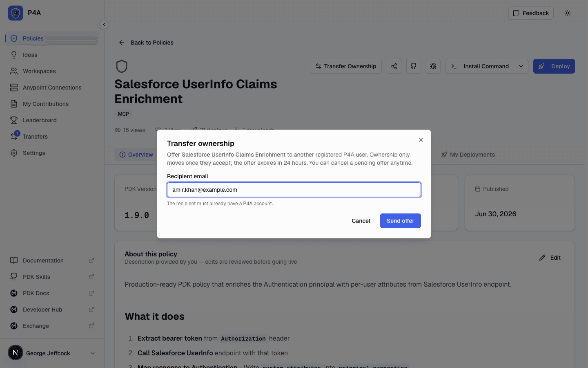Open Anypoint Connections

click(x=52, y=88)
